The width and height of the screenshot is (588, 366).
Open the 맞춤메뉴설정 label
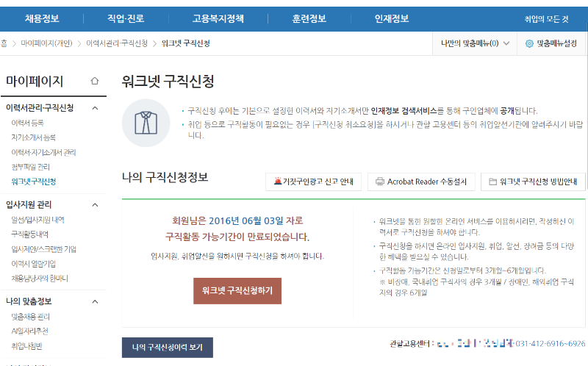556,43
